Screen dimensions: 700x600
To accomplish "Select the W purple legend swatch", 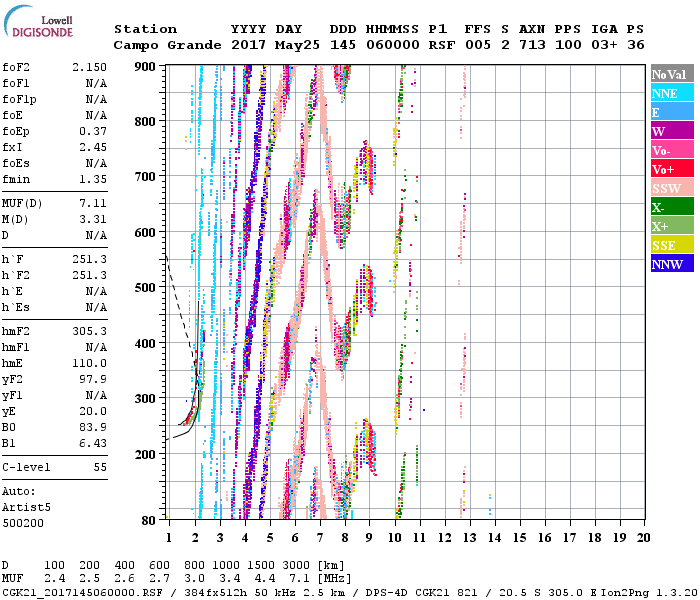I will tap(672, 131).
